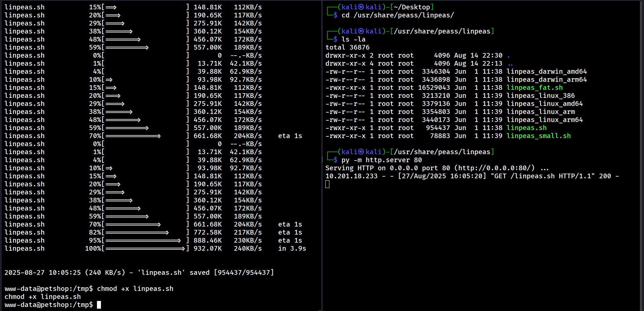This screenshot has width=644, height=311.
Task: Click the 82% progress bar row
Action: (x=137, y=232)
